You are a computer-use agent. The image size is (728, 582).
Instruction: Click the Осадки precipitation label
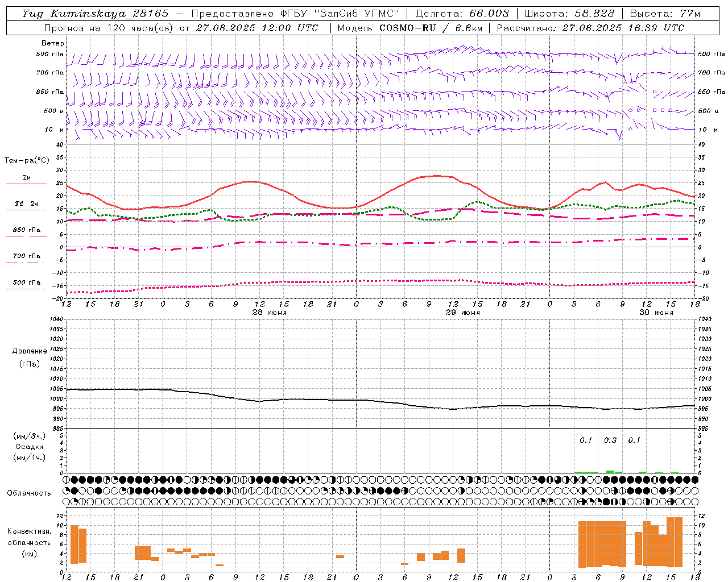30,447
